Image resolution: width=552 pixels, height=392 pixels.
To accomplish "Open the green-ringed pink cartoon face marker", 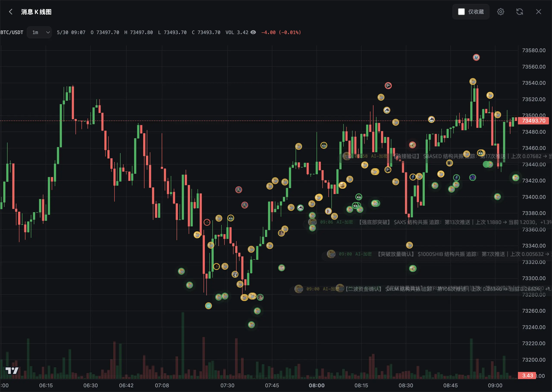I will coord(282,268).
